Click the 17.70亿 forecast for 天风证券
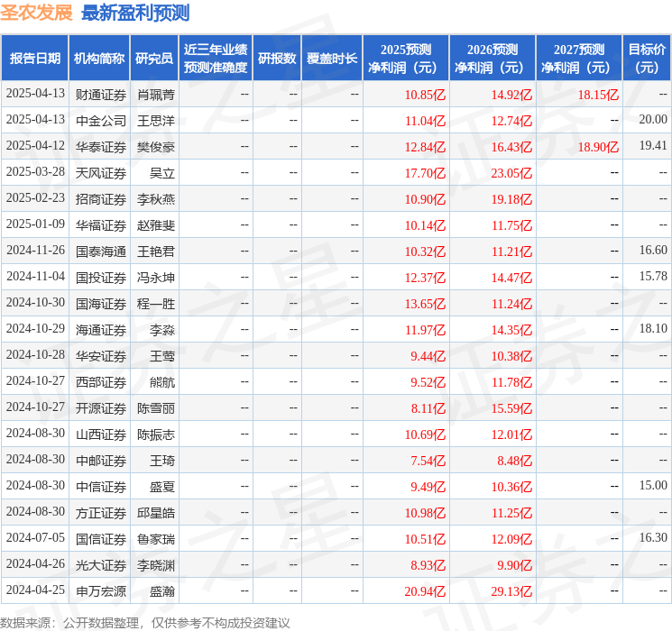This screenshot has height=631, width=672. pyautogui.click(x=425, y=172)
